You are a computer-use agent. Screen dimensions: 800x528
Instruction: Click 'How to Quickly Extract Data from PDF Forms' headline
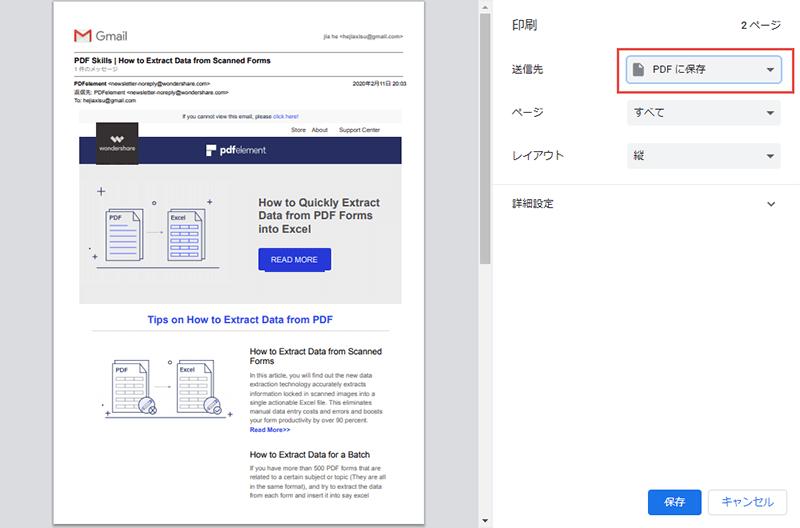click(319, 216)
